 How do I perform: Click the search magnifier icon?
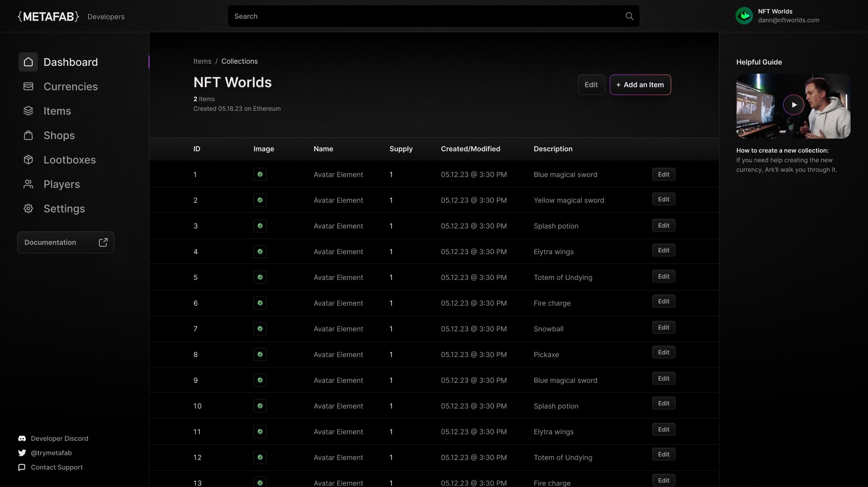click(x=629, y=16)
